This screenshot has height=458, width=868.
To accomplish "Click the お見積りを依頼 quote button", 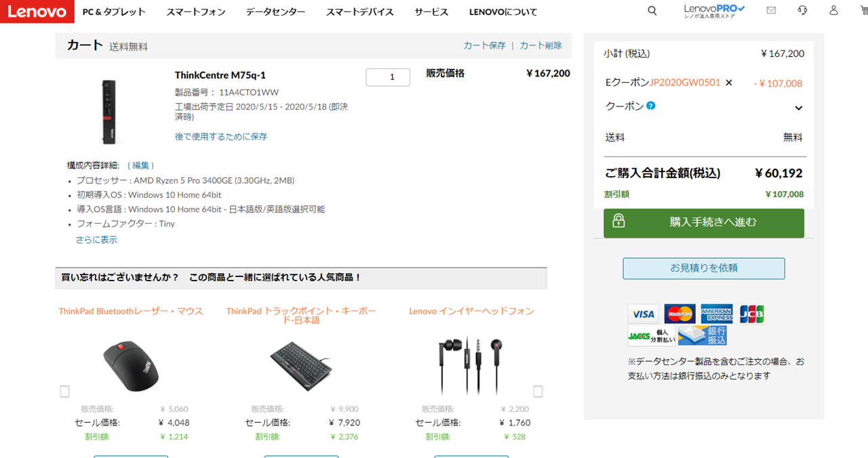I will pyautogui.click(x=704, y=268).
